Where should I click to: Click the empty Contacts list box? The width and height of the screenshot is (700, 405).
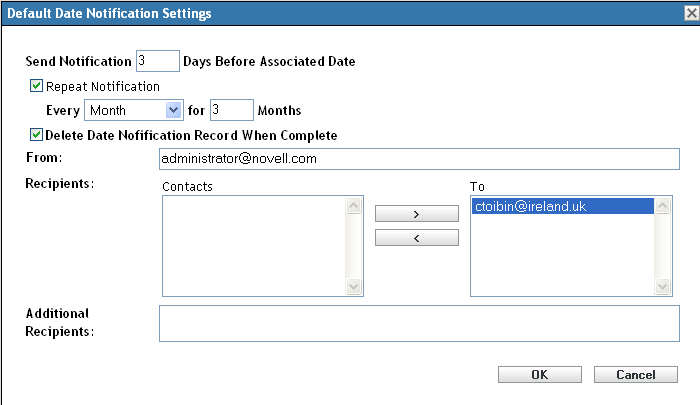pos(252,245)
